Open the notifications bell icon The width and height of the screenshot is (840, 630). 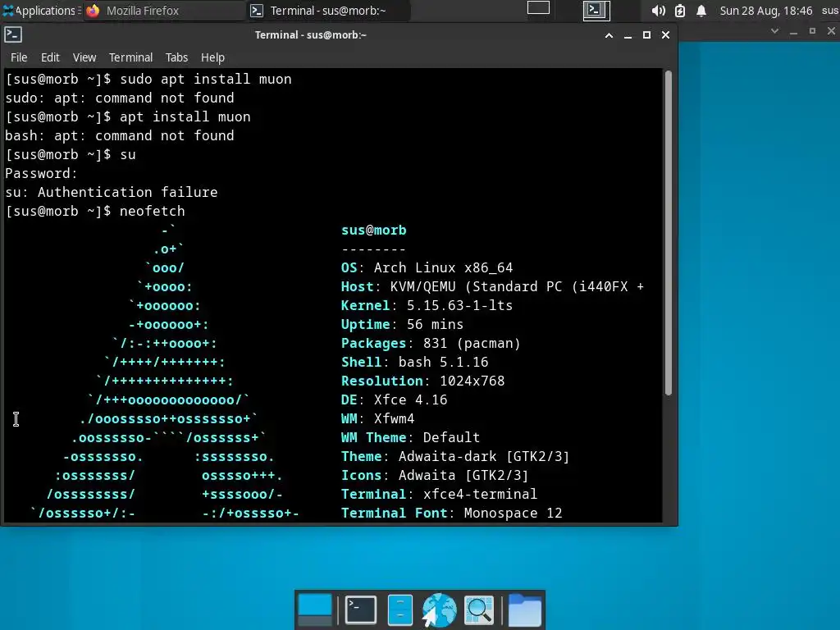click(x=701, y=11)
